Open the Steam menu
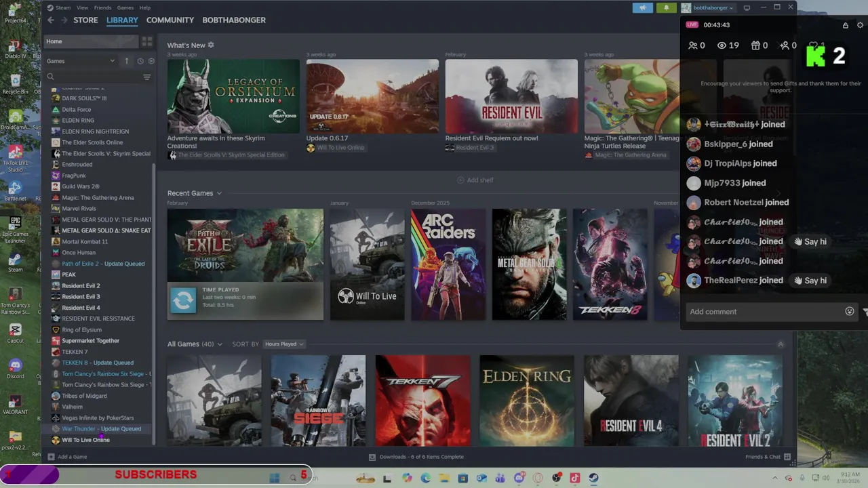The image size is (868, 488). click(x=63, y=7)
